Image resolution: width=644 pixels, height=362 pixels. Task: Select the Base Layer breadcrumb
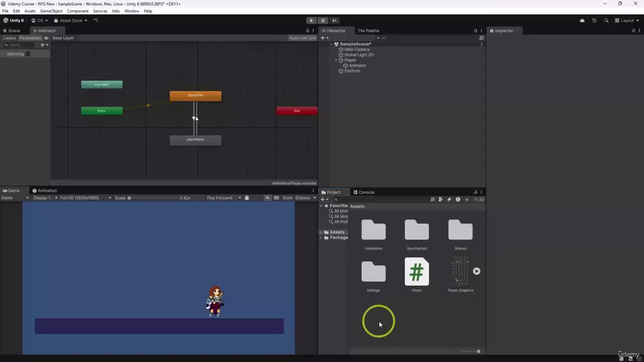63,38
